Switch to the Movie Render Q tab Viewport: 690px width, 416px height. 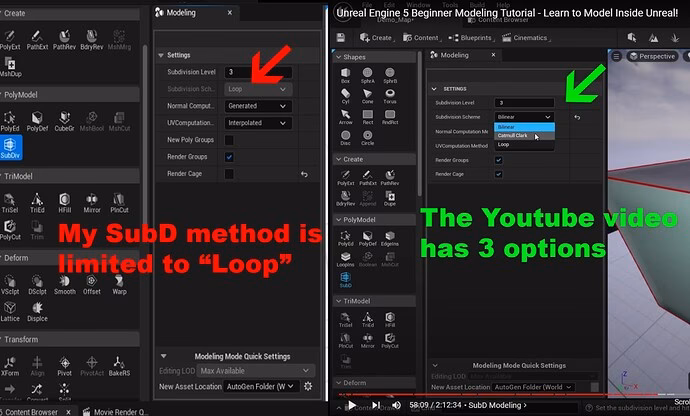116,412
